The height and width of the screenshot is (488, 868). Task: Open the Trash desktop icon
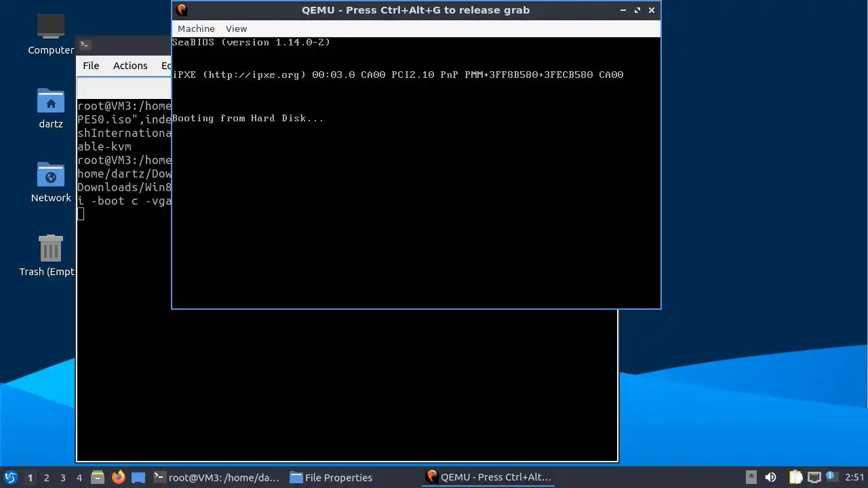coord(51,256)
